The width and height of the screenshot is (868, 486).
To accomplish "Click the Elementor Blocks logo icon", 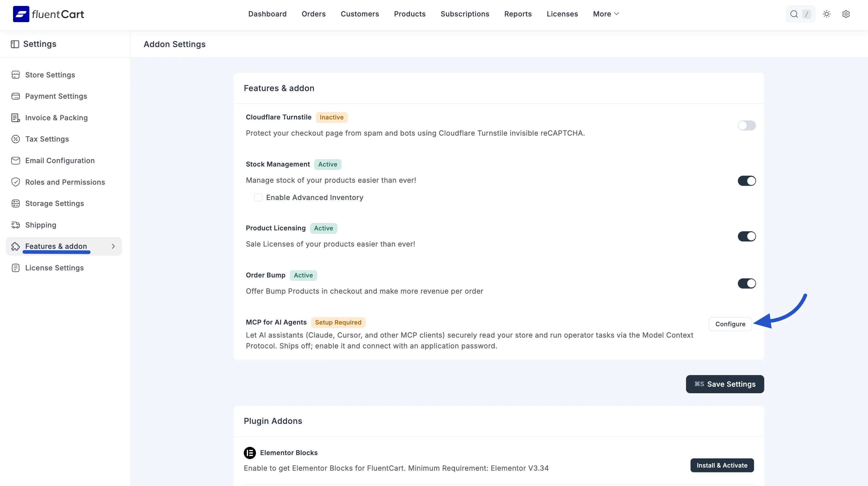I will 250,453.
